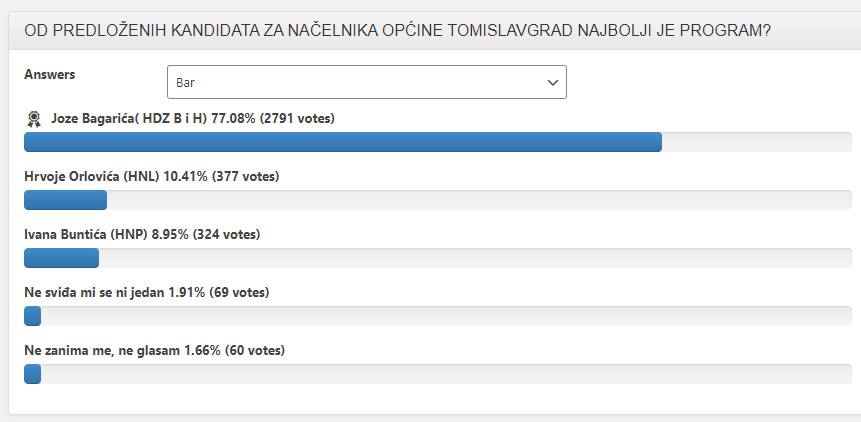Click the Hrvoje Orlovića 10.41% bar
Screen dimensions: 861x422
438,200
